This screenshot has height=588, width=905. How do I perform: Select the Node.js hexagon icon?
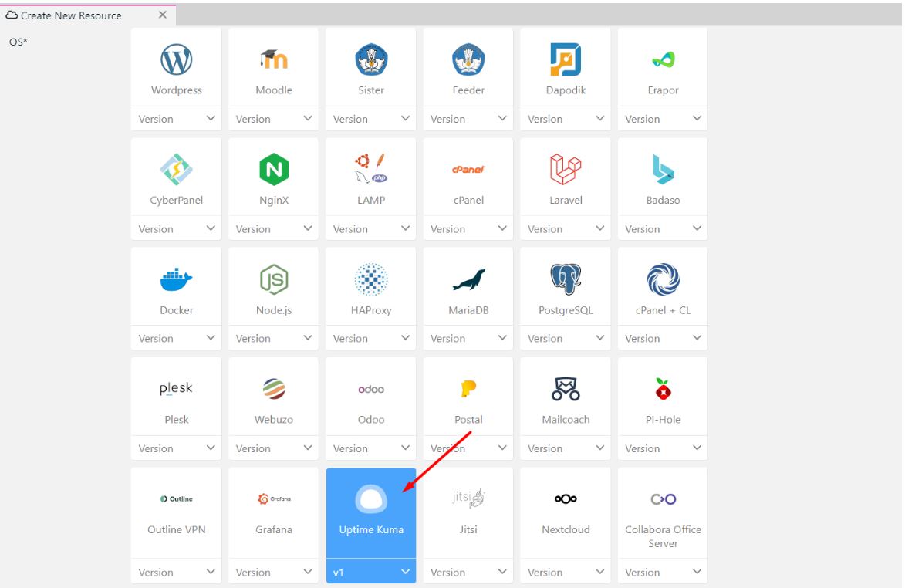[274, 279]
